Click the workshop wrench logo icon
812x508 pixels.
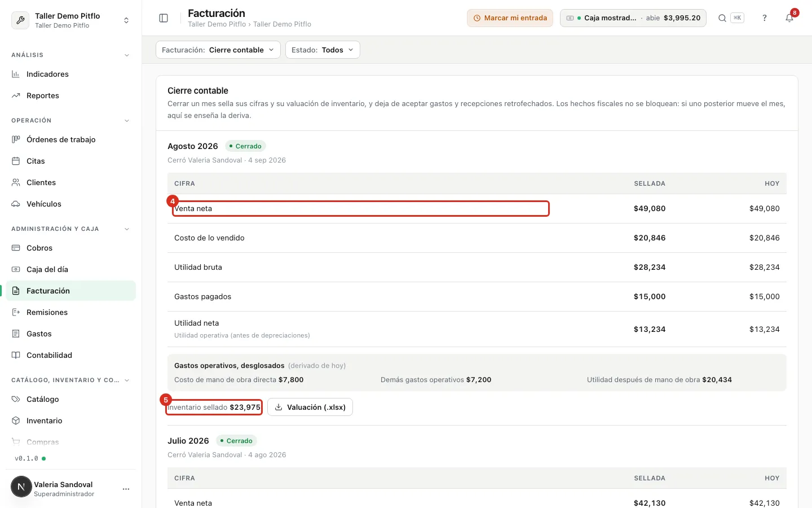coord(20,20)
